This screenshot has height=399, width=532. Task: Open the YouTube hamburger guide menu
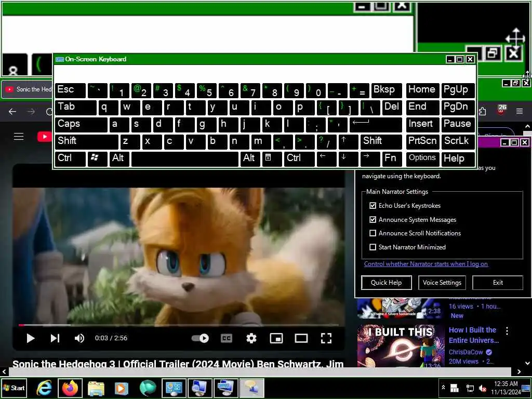[x=19, y=137]
